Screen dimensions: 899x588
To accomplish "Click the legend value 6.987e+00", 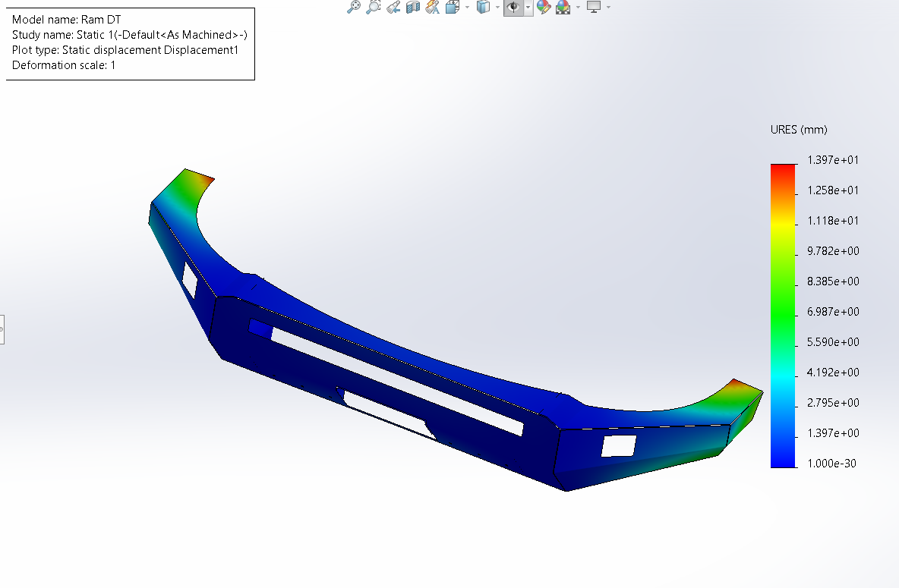I will (833, 312).
